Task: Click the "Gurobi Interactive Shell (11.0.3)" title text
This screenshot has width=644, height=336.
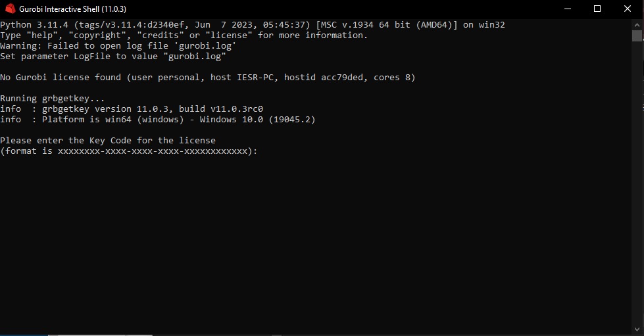Action: click(x=72, y=9)
